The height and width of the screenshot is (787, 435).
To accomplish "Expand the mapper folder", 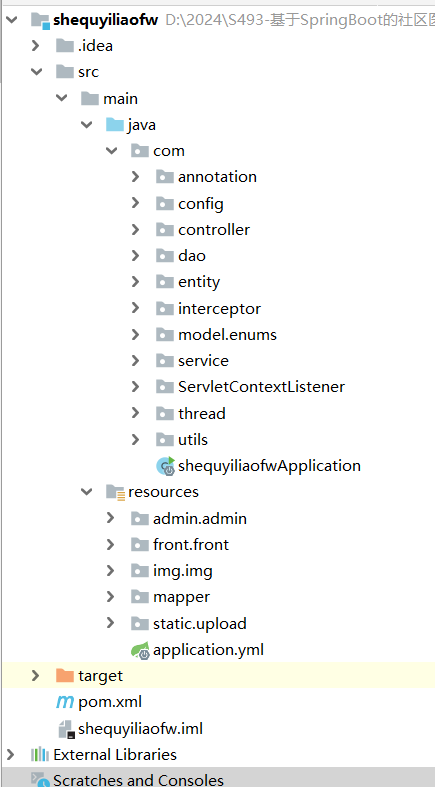I will pos(110,597).
